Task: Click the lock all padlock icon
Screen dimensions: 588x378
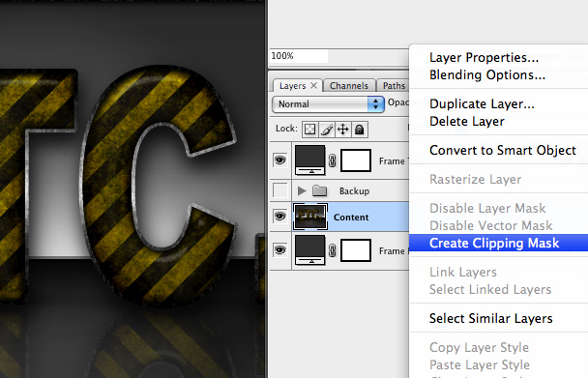Action: coord(359,130)
